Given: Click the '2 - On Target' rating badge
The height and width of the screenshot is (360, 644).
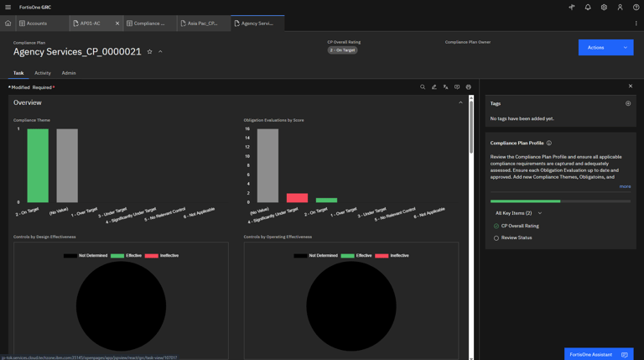Looking at the screenshot, I should click(x=342, y=50).
